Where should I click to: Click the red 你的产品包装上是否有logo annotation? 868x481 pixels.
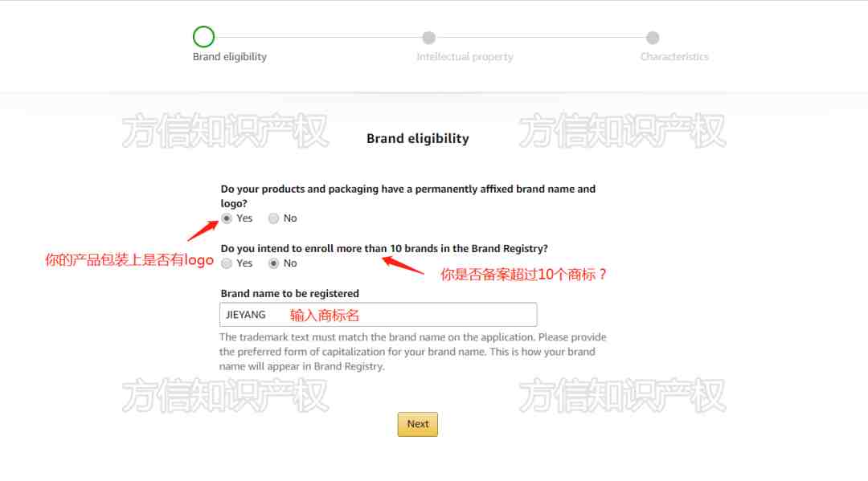coord(129,260)
